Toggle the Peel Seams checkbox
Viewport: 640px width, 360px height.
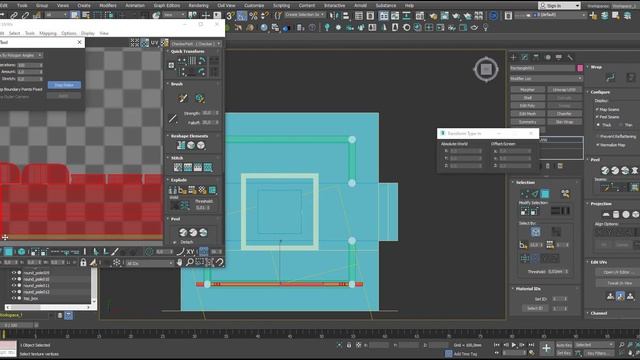[x=597, y=117]
